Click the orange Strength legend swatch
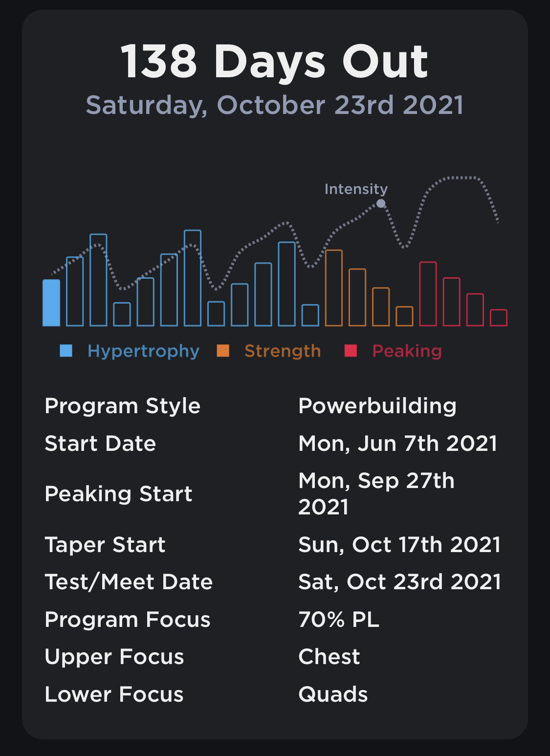 coord(223,351)
